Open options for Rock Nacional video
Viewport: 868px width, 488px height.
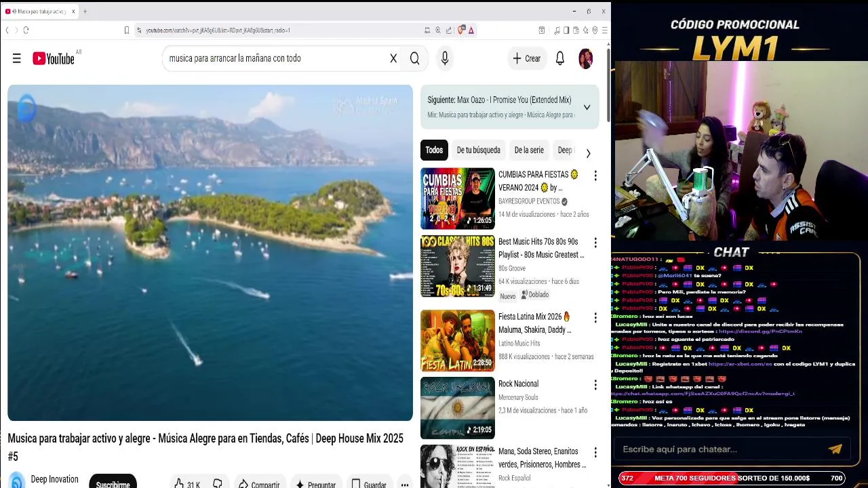595,385
